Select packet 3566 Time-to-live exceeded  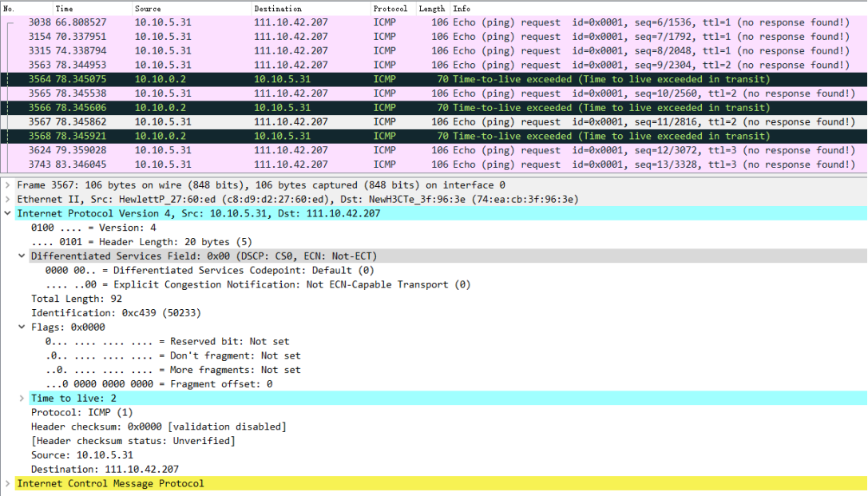[434, 107]
